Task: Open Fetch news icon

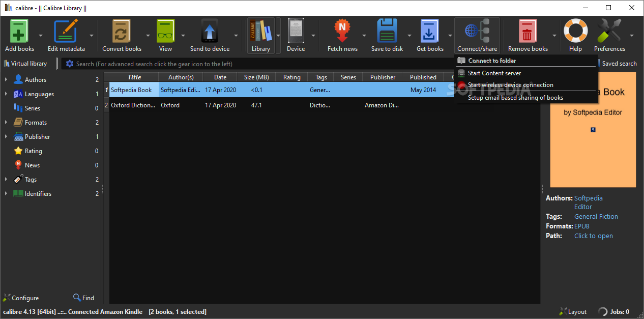Action: [x=342, y=32]
